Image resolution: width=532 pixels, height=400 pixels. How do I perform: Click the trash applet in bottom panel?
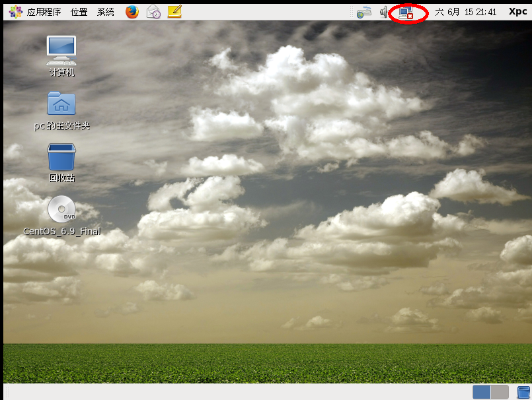click(523, 392)
